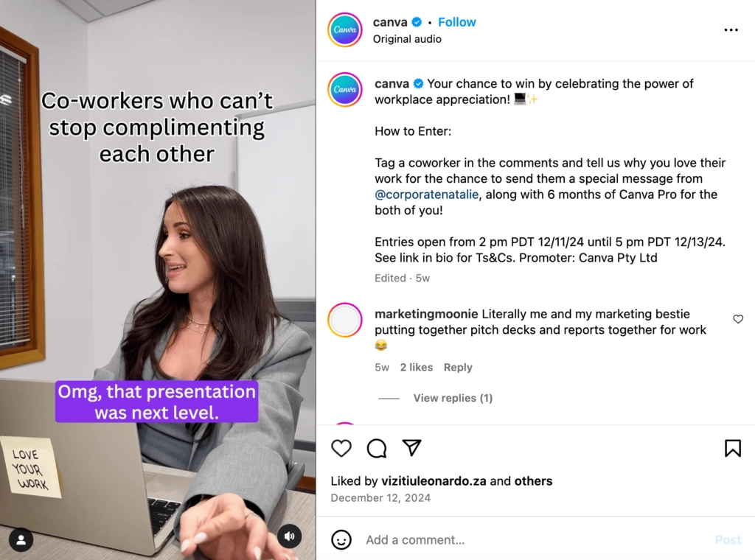
Task: Mute the video with speaker icon
Action: point(289,536)
